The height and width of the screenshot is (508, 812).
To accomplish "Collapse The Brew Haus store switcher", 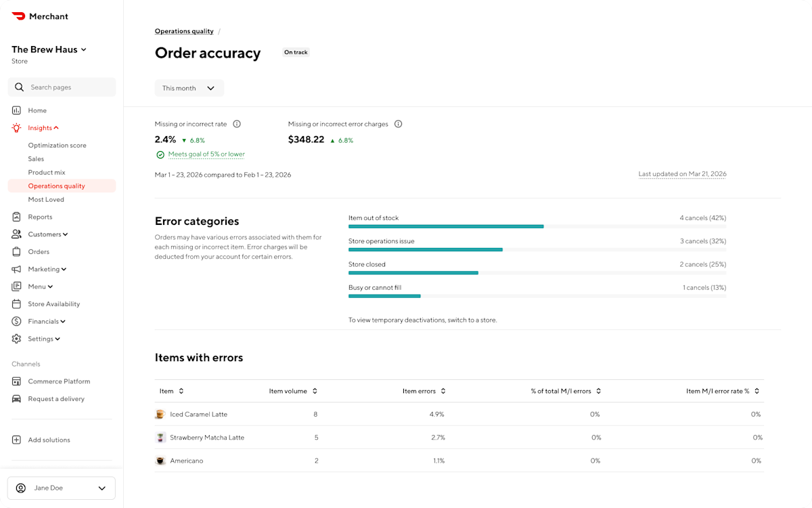I will (x=83, y=49).
